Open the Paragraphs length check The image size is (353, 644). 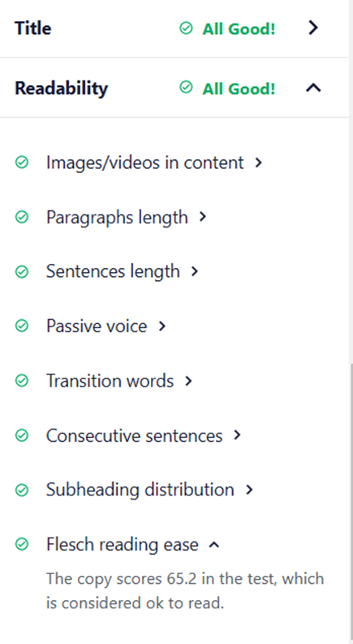(x=117, y=218)
